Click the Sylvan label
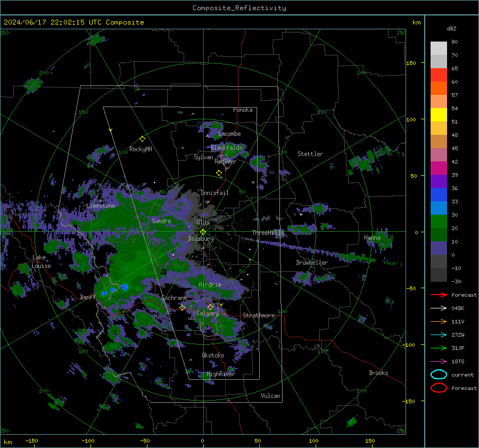The width and height of the screenshot is (479, 448). pyautogui.click(x=203, y=157)
